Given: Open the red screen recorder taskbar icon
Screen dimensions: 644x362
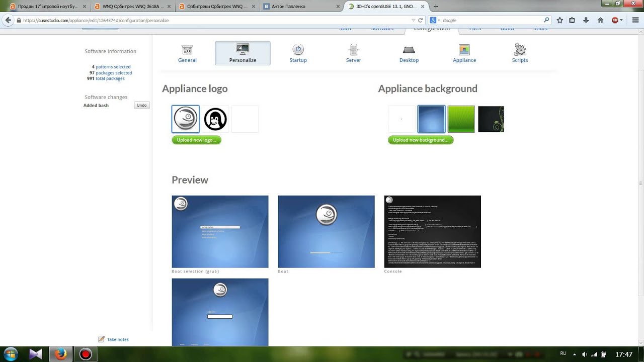Looking at the screenshot, I should click(x=86, y=354).
